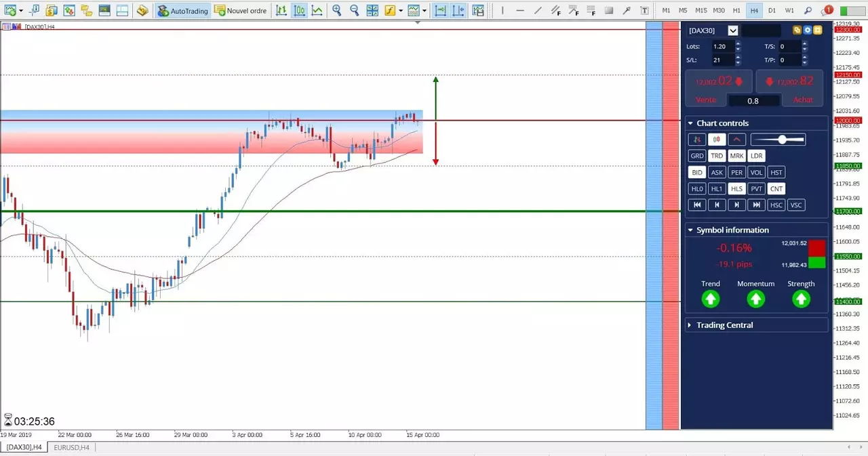The height and width of the screenshot is (456, 868).
Task: Zoom in on the chart
Action: pyautogui.click(x=337, y=11)
